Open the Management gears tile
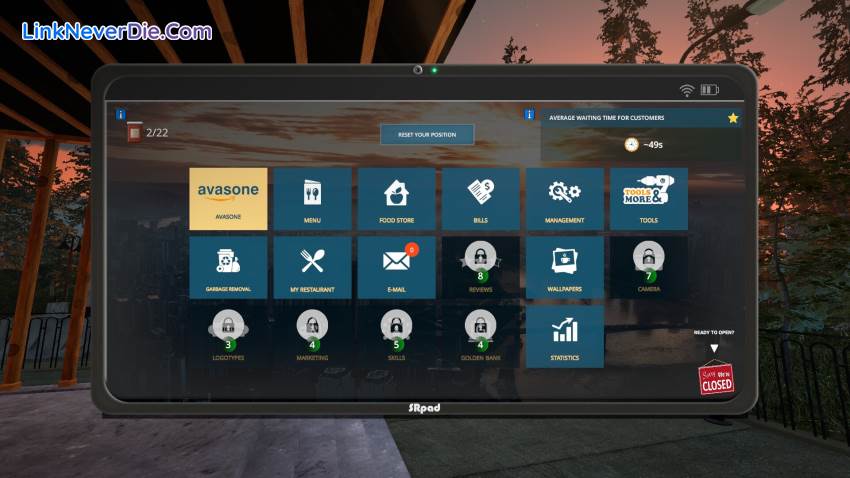This screenshot has width=850, height=478. (564, 198)
